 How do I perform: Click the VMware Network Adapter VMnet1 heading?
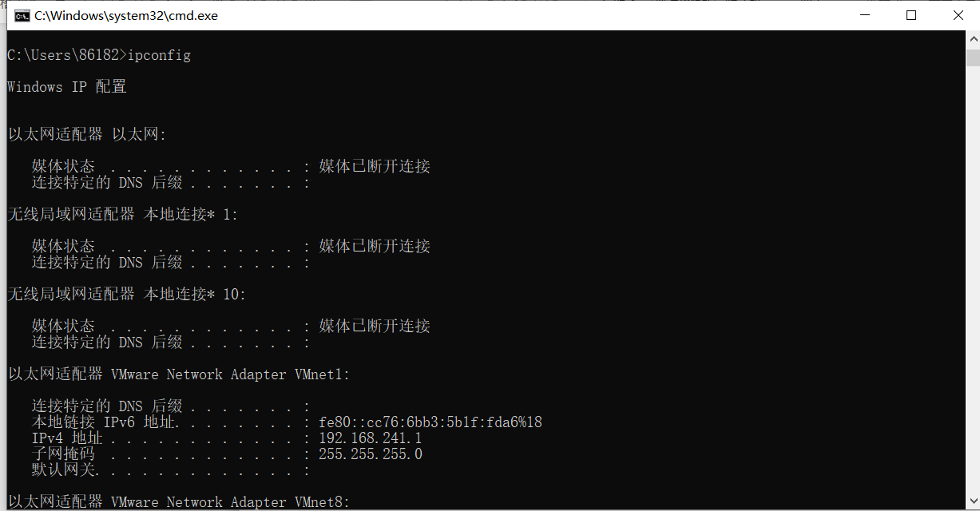point(179,374)
